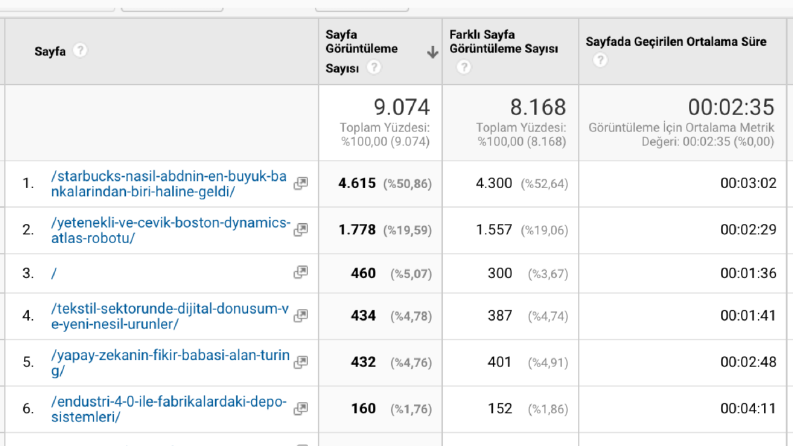Show help for Farklı Sayfa Görüntüleme Sayısı
Image resolution: width=793 pixels, height=446 pixels.
tap(464, 67)
